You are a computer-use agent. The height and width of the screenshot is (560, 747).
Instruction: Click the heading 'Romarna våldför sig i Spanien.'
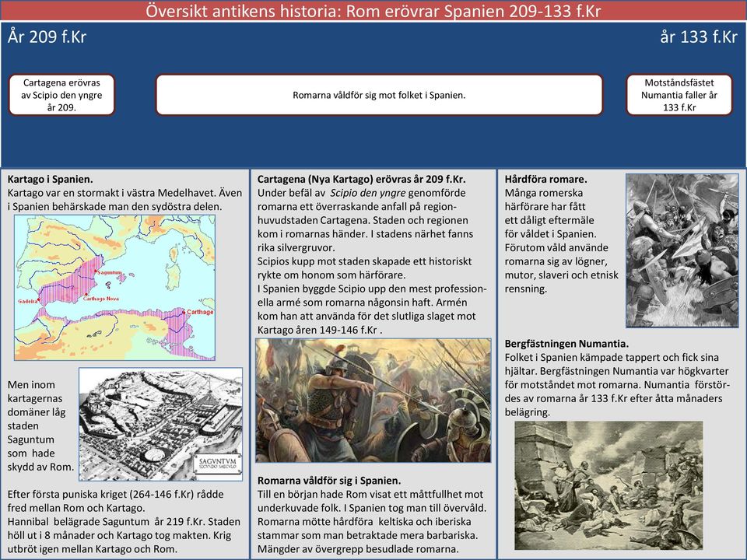pyautogui.click(x=329, y=481)
